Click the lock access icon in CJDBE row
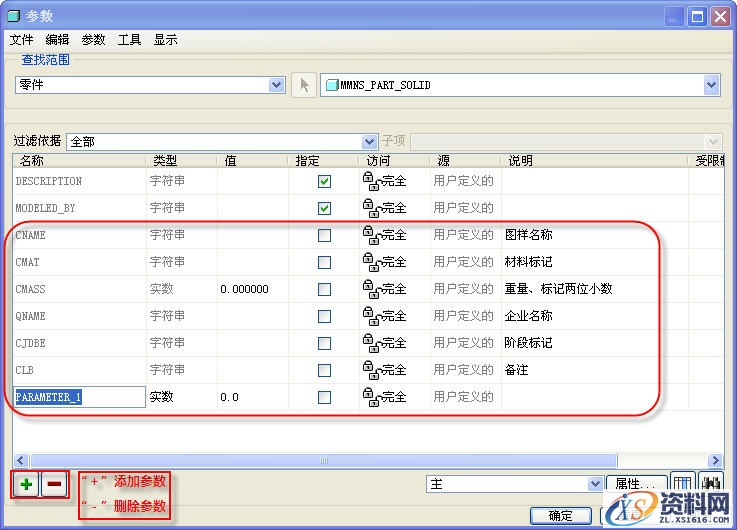 370,343
